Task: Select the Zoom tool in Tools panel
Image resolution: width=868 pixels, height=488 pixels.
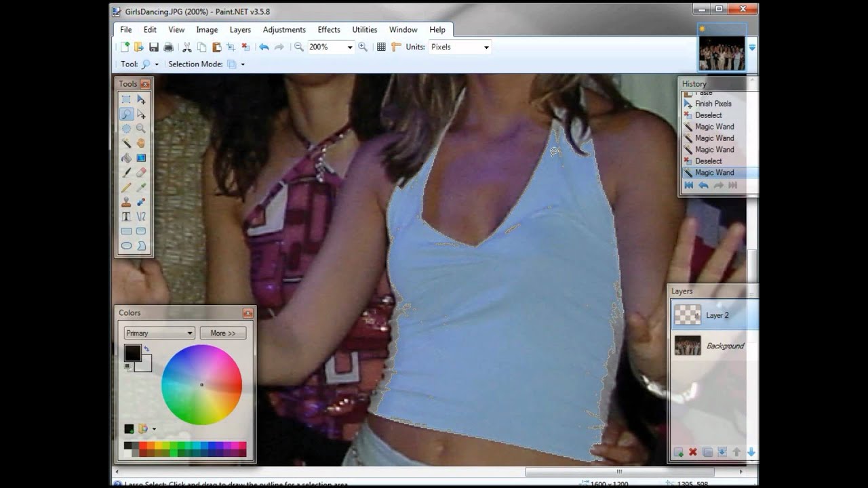Action: click(141, 129)
